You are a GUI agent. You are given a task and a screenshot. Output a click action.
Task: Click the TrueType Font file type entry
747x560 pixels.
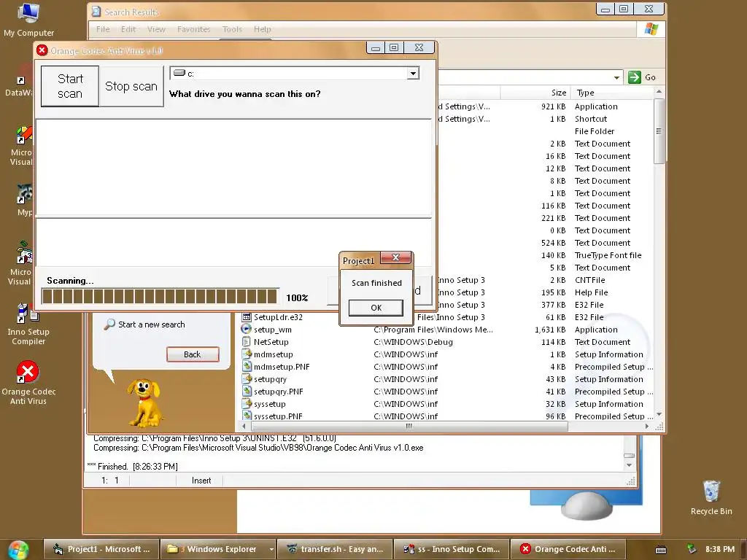608,255
